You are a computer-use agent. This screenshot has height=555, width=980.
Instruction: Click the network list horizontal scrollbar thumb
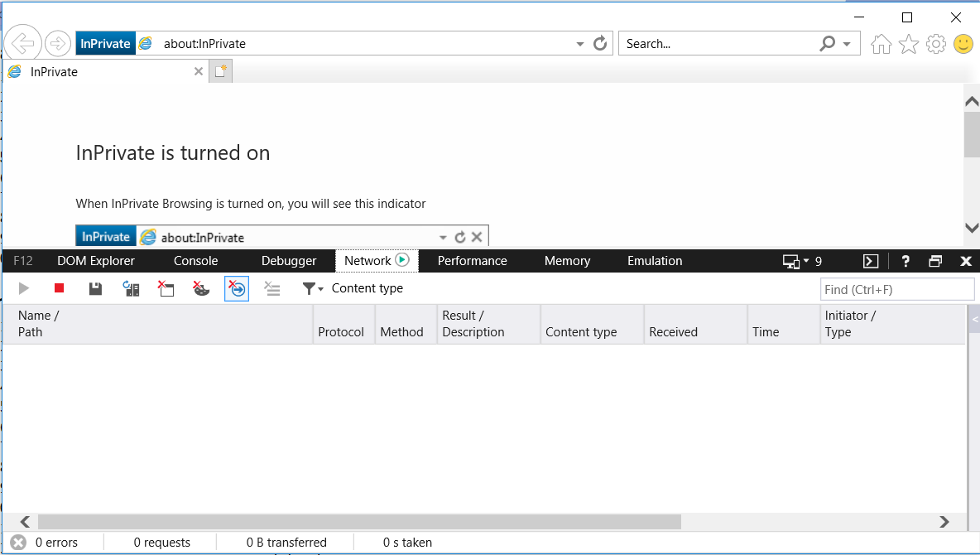[359, 522]
